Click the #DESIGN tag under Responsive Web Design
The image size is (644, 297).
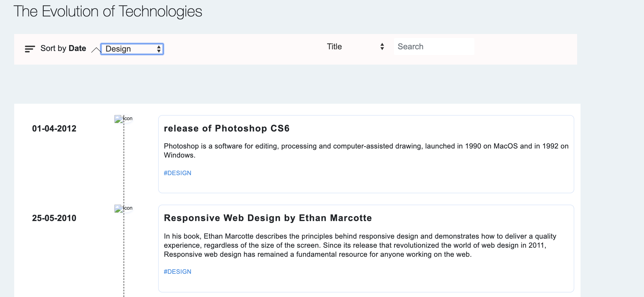[x=177, y=271]
